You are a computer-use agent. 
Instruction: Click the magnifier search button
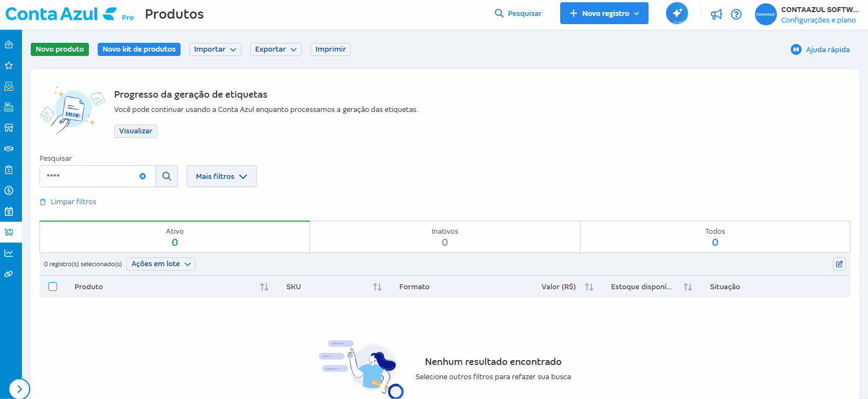coord(167,176)
